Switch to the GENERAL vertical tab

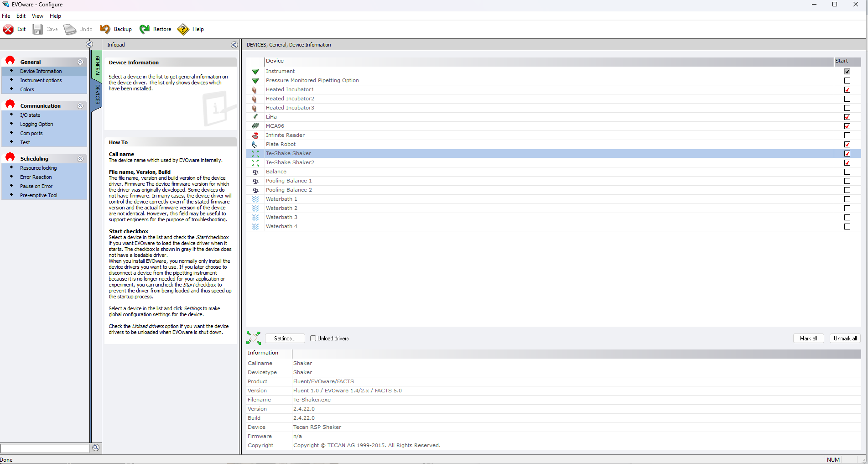click(x=97, y=66)
